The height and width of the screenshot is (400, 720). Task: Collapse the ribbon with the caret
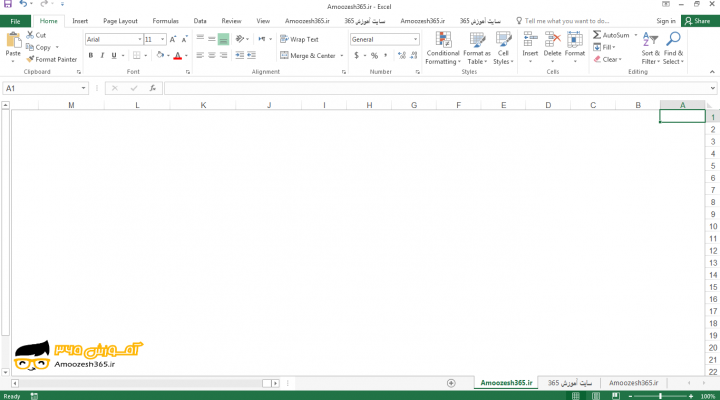click(x=712, y=72)
